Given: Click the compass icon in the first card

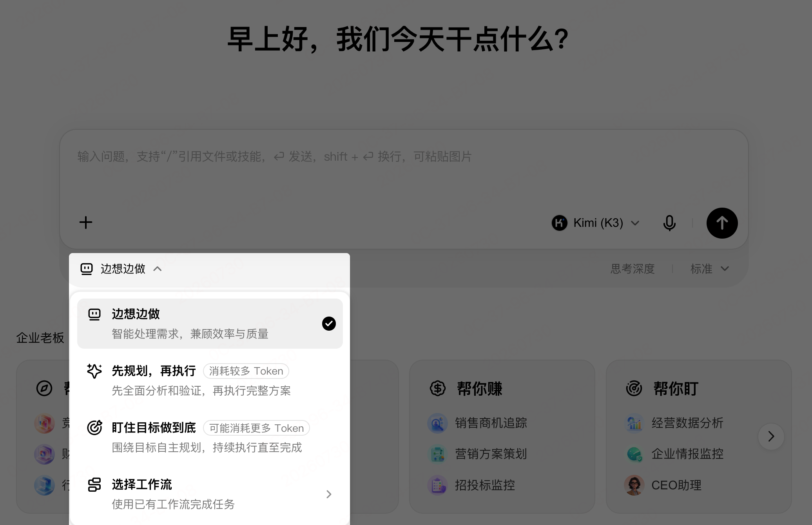Looking at the screenshot, I should (x=44, y=389).
